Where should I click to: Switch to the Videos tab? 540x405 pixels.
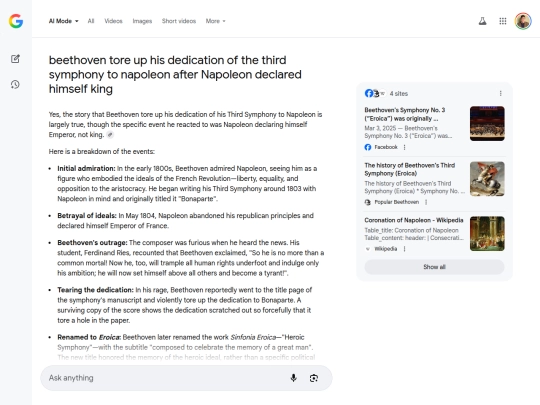coord(113,21)
